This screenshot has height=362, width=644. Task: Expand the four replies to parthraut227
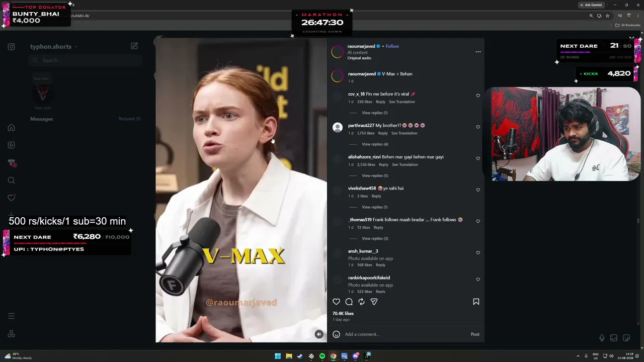coord(375,144)
